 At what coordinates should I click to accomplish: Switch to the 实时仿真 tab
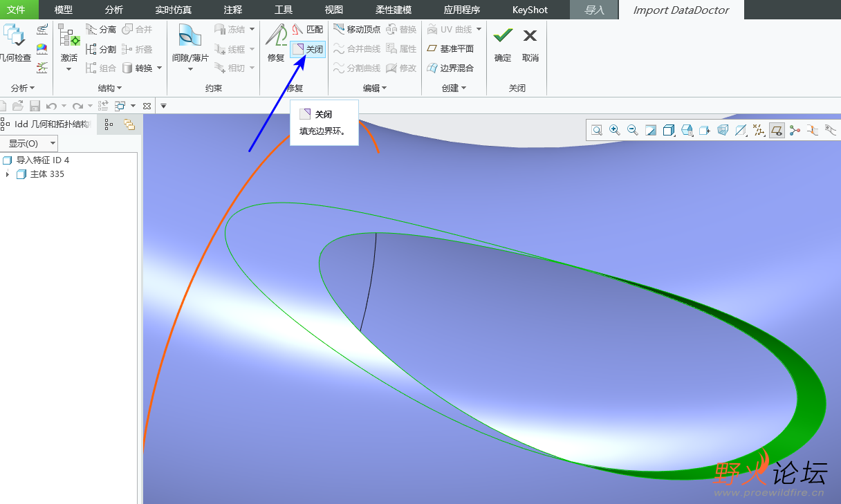[x=174, y=10]
